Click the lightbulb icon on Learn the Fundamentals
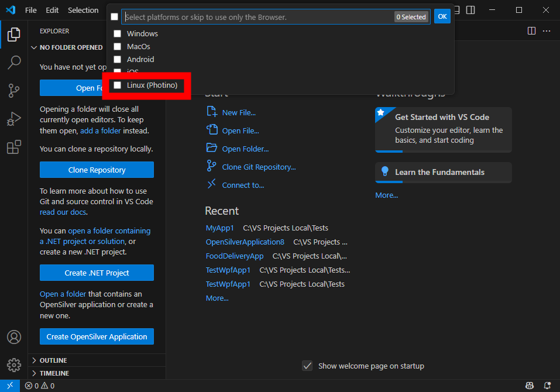 coord(385,172)
